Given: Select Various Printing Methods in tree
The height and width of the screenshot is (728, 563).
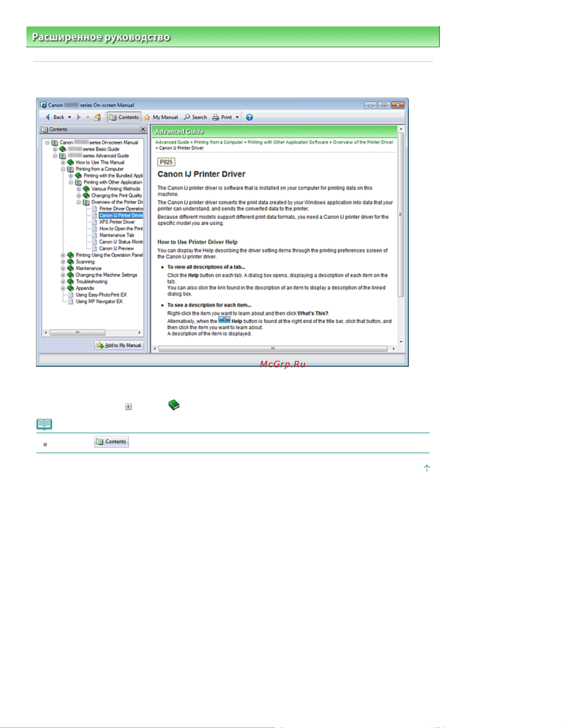Looking at the screenshot, I should pyautogui.click(x=116, y=189).
